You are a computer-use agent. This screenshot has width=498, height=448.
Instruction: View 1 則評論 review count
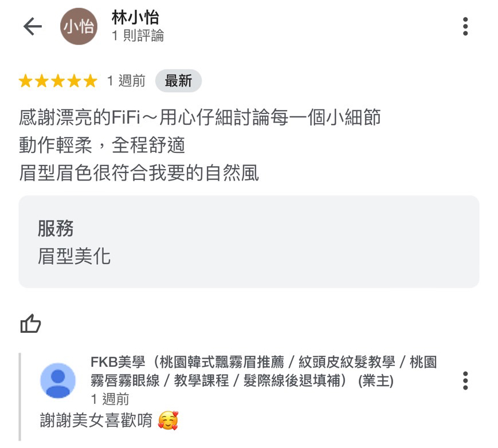click(x=138, y=36)
